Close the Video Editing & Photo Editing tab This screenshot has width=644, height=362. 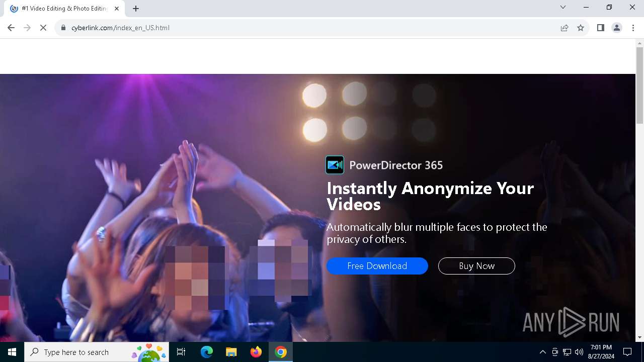(x=117, y=9)
